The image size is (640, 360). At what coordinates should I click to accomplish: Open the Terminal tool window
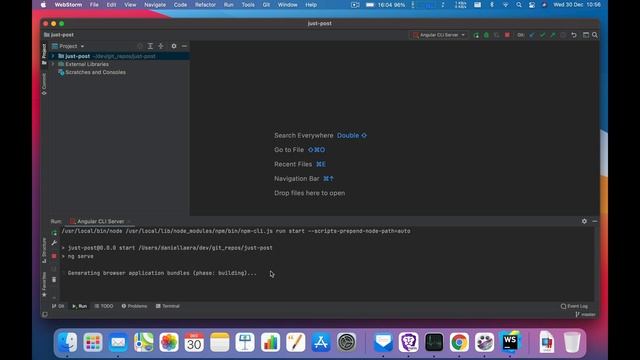click(x=168, y=306)
